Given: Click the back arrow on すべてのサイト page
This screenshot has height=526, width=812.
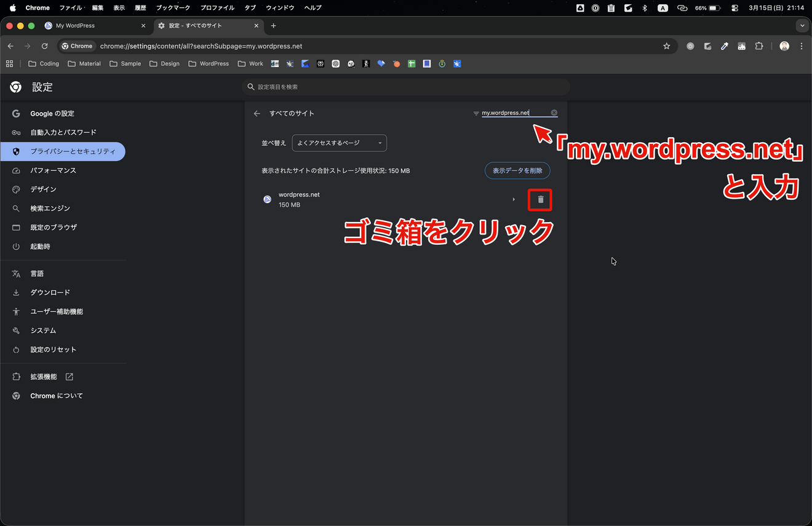Looking at the screenshot, I should pyautogui.click(x=257, y=113).
